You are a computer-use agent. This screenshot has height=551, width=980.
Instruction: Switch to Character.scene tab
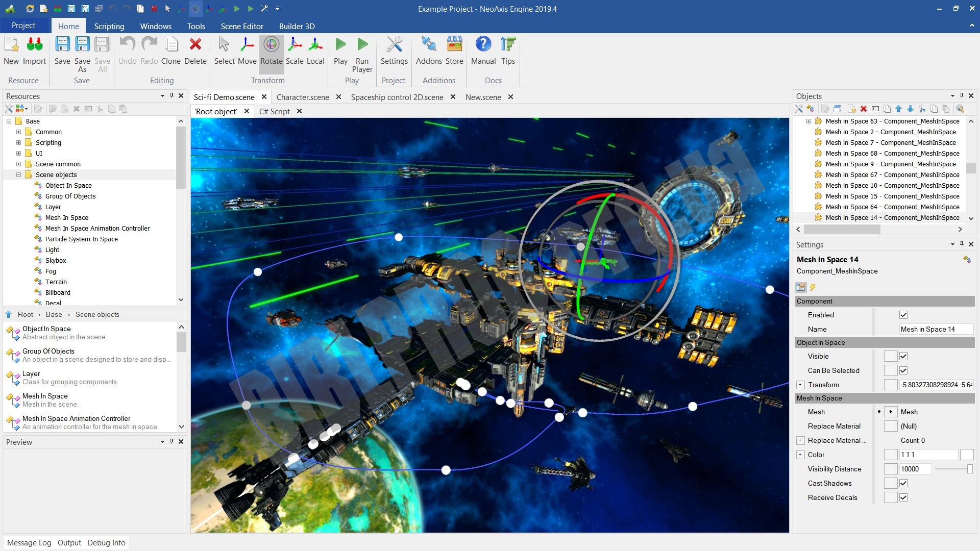click(x=303, y=97)
